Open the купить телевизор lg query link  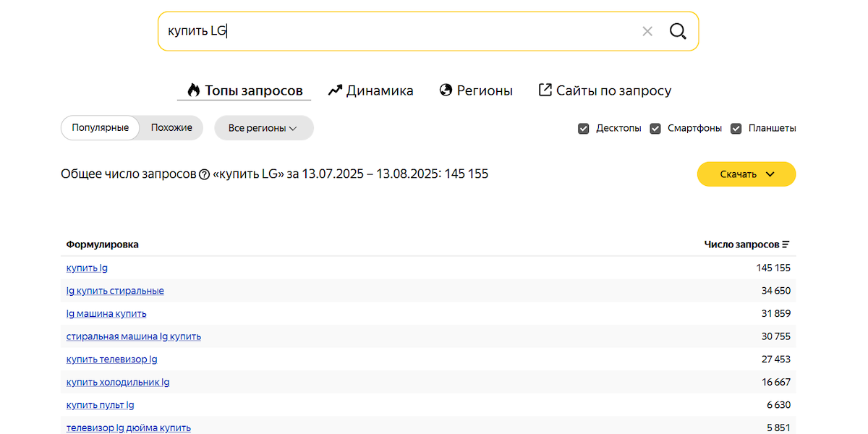(111, 359)
